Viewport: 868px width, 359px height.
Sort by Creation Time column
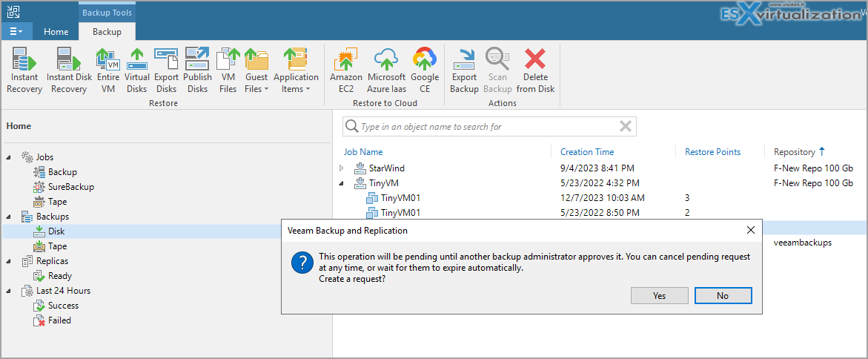coord(587,152)
